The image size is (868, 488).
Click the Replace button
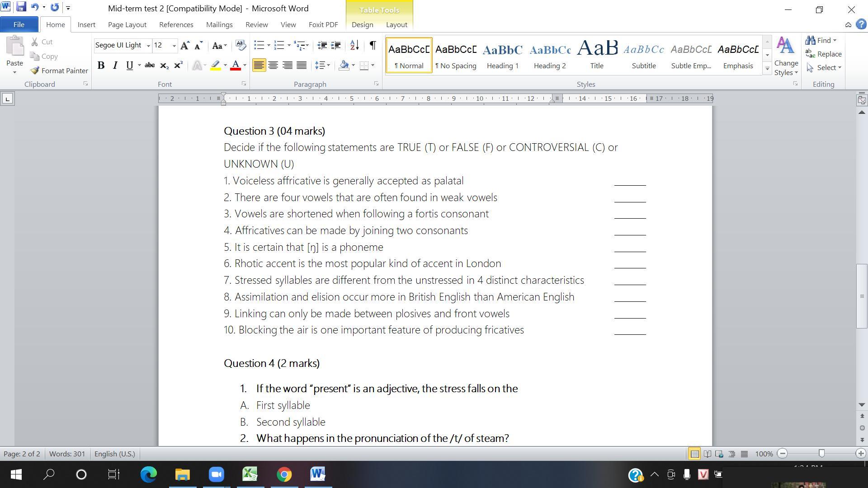(824, 54)
